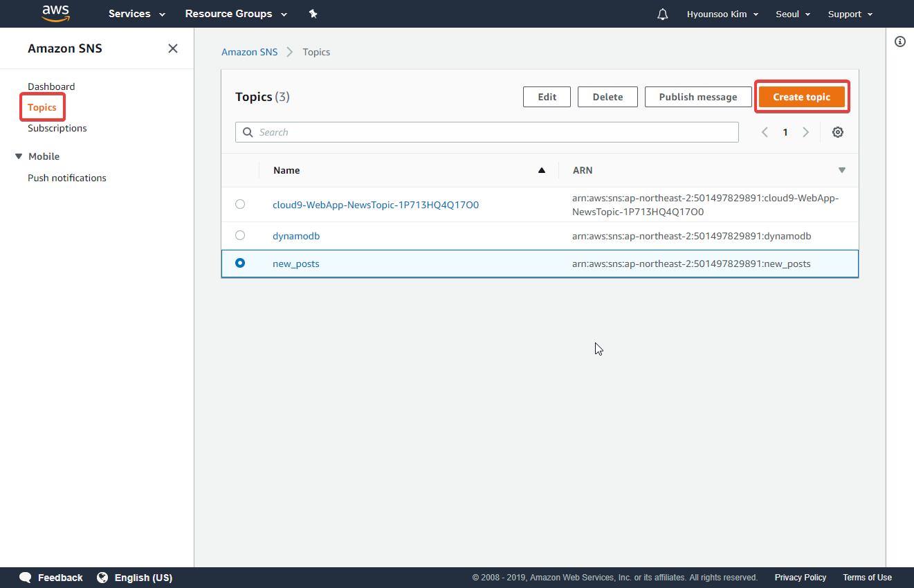Open Resource Groups dropdown
Image resolution: width=914 pixels, height=588 pixels.
coord(236,14)
